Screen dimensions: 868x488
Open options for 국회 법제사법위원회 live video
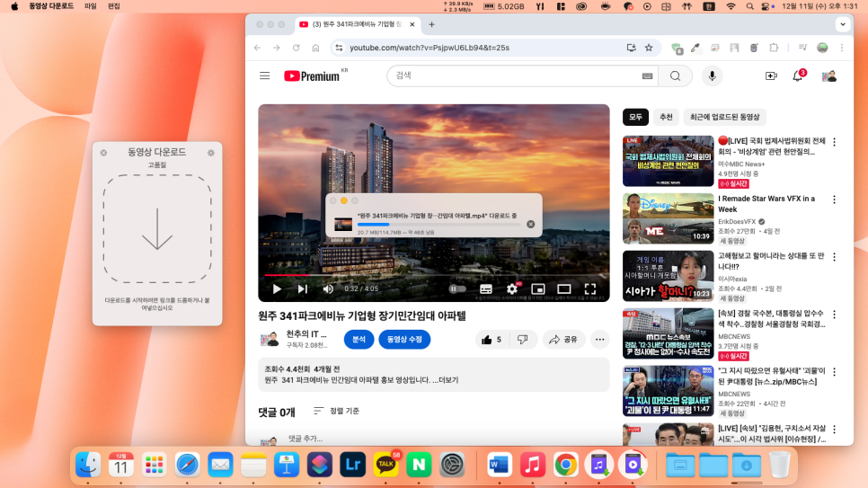click(834, 142)
